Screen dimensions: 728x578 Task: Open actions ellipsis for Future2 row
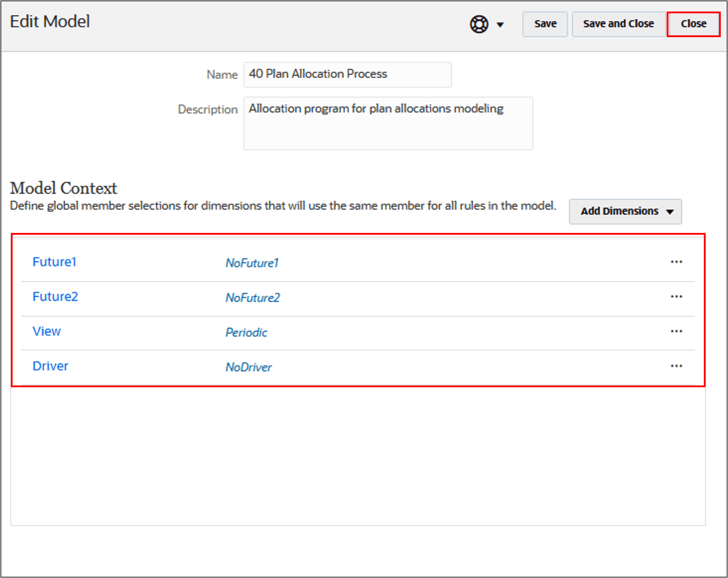coord(676,296)
